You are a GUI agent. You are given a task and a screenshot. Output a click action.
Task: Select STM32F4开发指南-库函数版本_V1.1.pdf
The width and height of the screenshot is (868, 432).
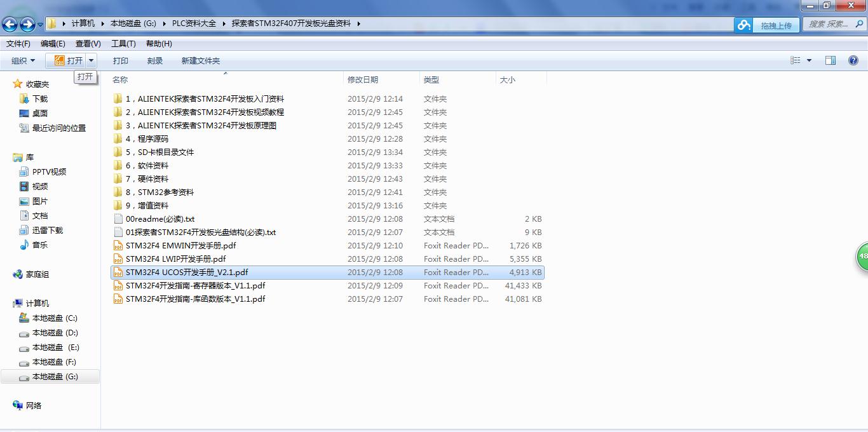pyautogui.click(x=195, y=299)
